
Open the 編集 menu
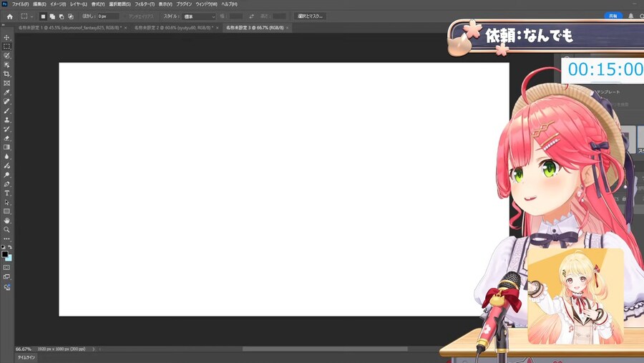(39, 4)
